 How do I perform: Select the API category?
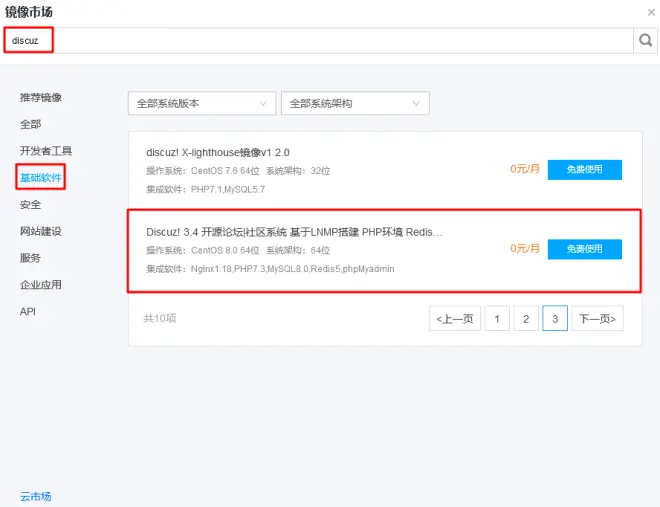[x=28, y=311]
